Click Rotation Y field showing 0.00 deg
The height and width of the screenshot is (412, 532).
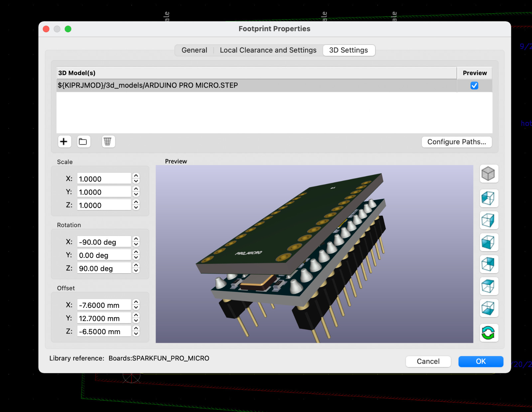click(104, 255)
